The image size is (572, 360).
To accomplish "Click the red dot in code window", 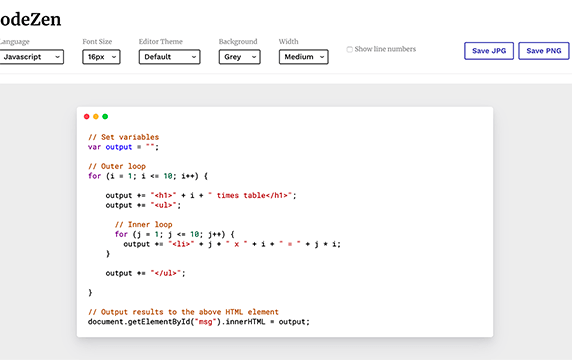I will click(86, 116).
